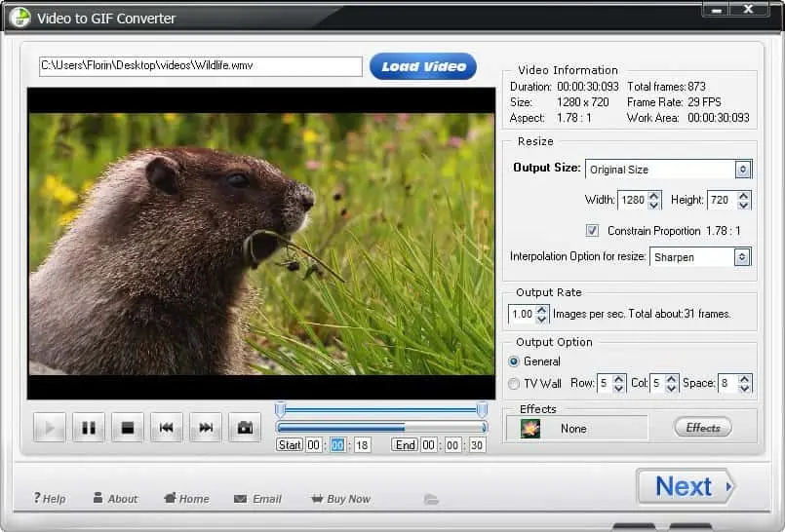Screen dimensions: 785x532
Task: Click the Start seconds field showing 18
Action: [362, 445]
